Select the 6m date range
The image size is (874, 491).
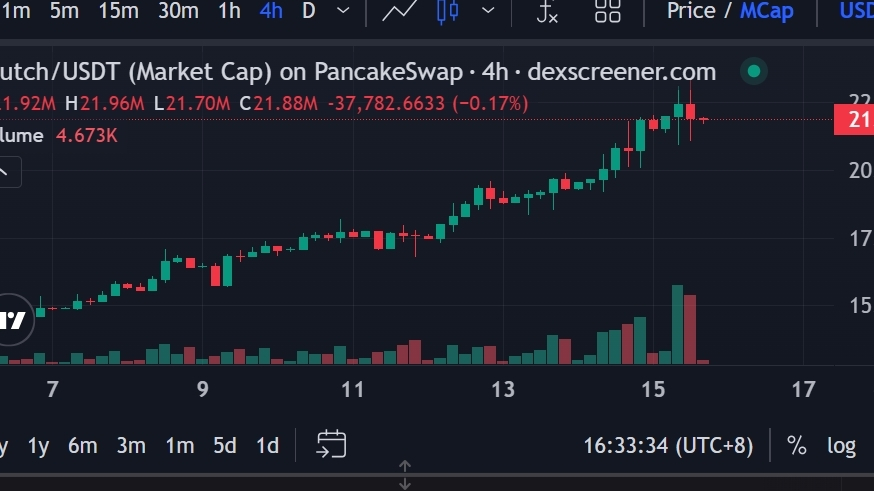click(82, 446)
